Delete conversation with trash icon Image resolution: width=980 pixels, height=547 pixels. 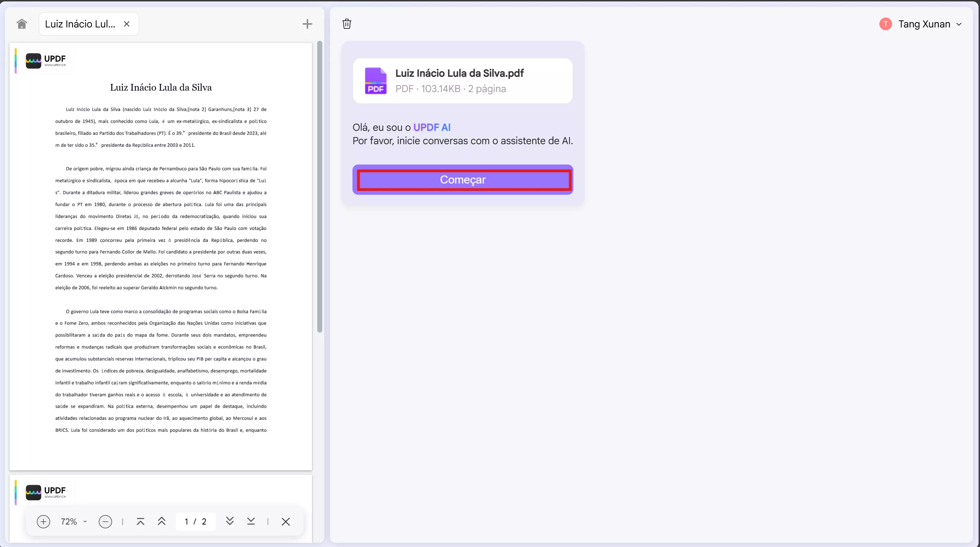click(346, 24)
